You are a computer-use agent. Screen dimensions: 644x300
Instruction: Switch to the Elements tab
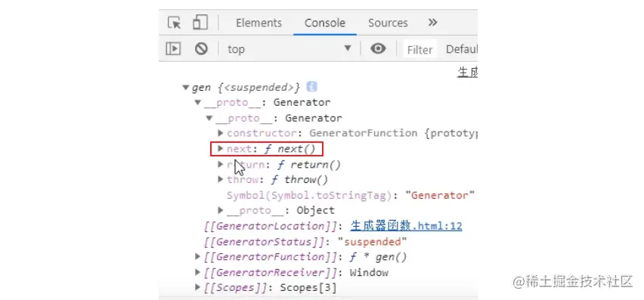[259, 23]
